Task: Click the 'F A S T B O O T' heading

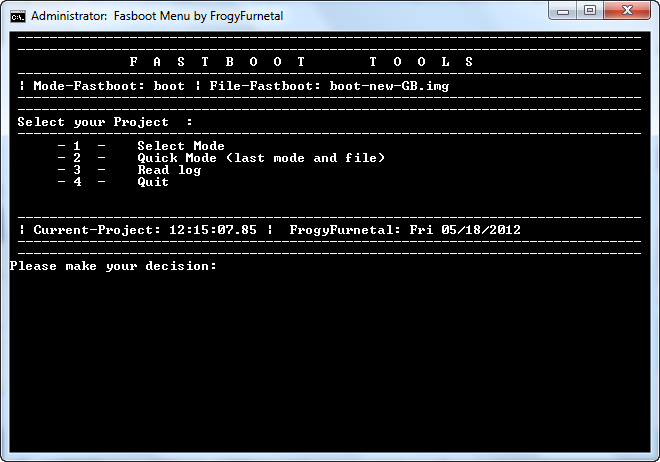Action: point(217,62)
